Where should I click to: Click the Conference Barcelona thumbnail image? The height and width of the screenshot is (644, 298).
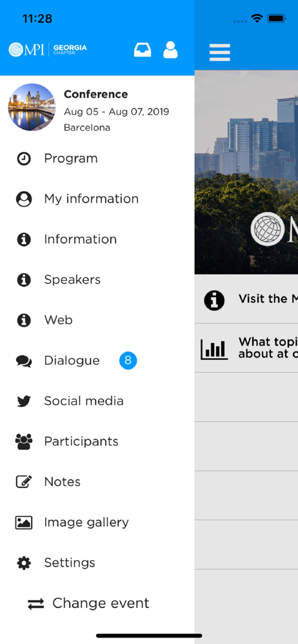pyautogui.click(x=32, y=107)
